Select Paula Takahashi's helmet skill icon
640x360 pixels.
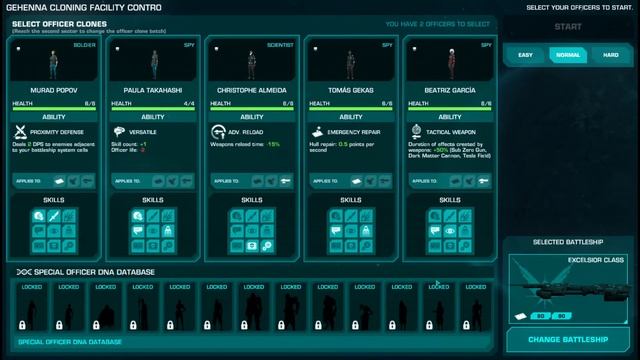[x=138, y=216]
